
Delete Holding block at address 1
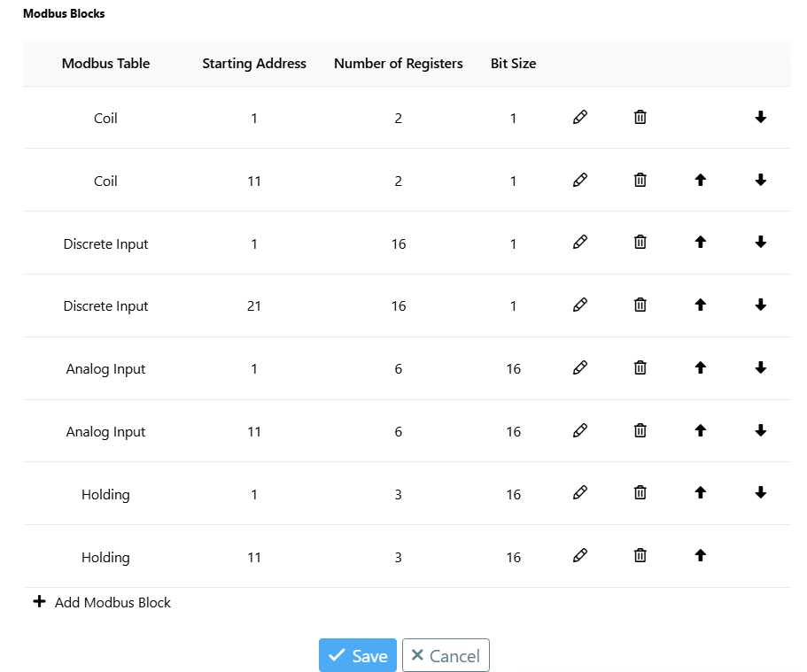(x=640, y=493)
